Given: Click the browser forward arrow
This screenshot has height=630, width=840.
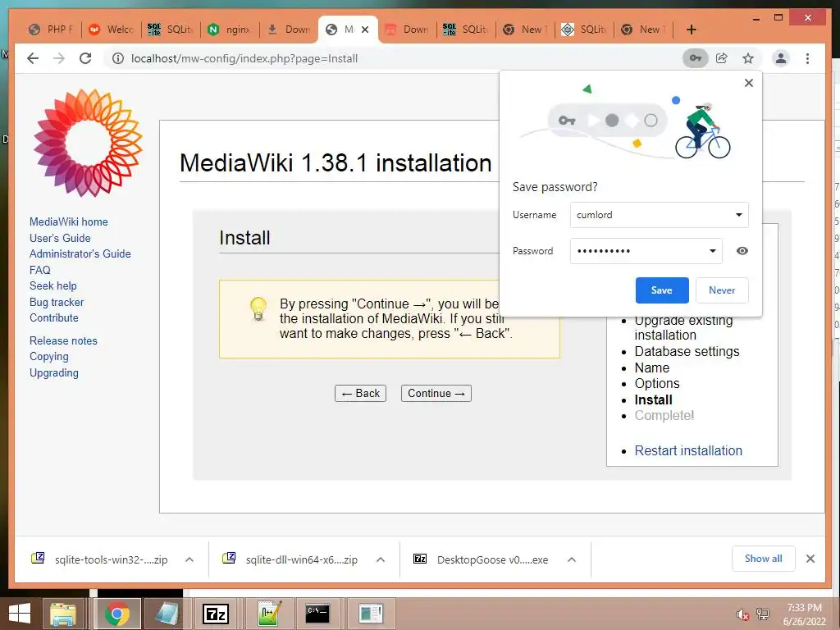Looking at the screenshot, I should [x=59, y=58].
